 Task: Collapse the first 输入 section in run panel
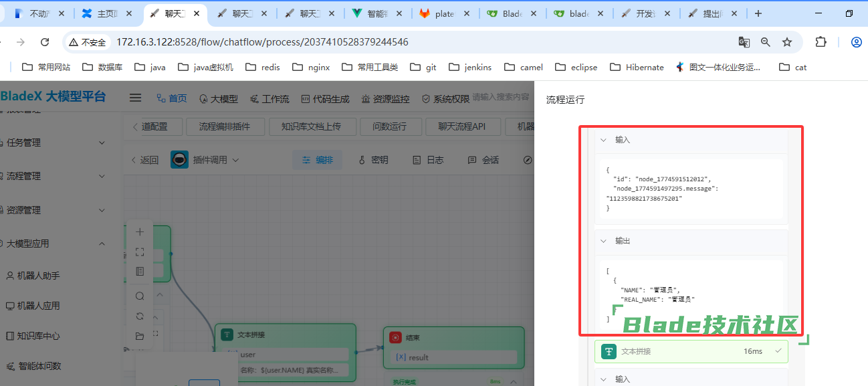603,140
